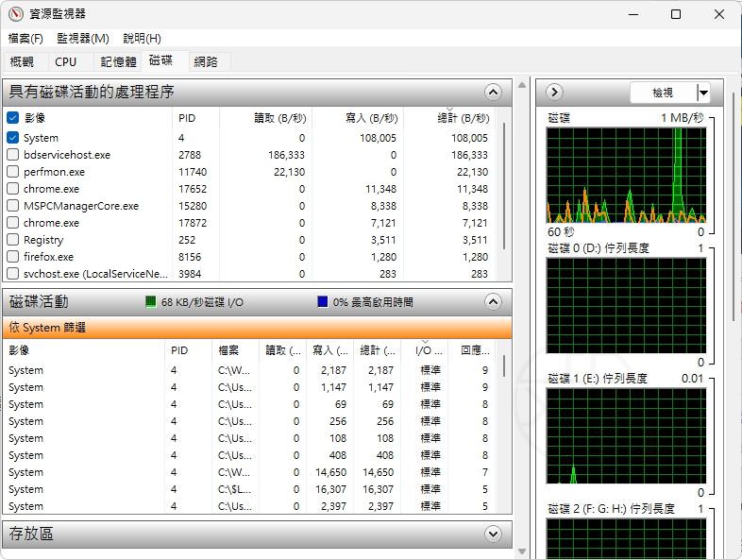Select the firefox.exe process name
The image size is (742, 560).
[x=48, y=257]
